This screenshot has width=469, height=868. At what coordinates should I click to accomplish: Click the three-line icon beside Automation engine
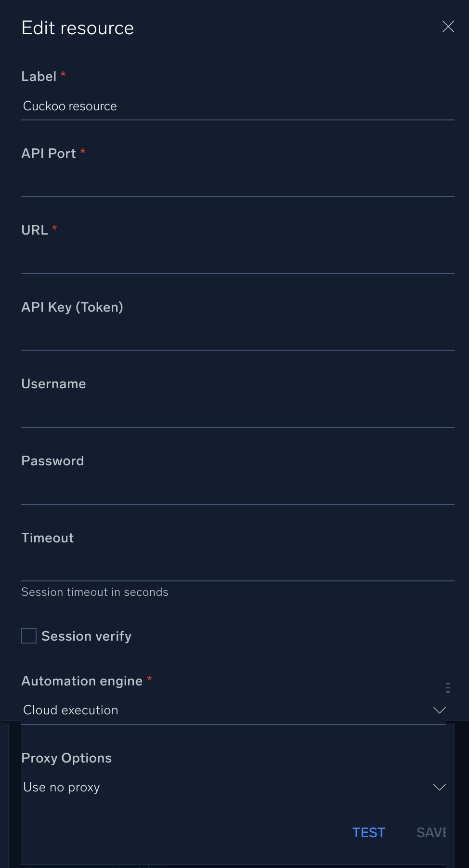click(448, 687)
